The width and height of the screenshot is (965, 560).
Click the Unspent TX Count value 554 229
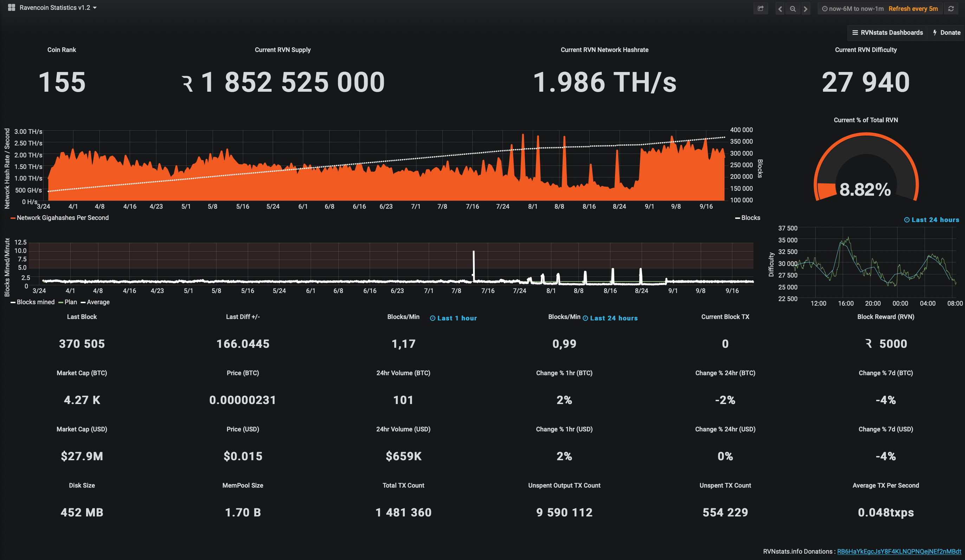[x=725, y=512]
